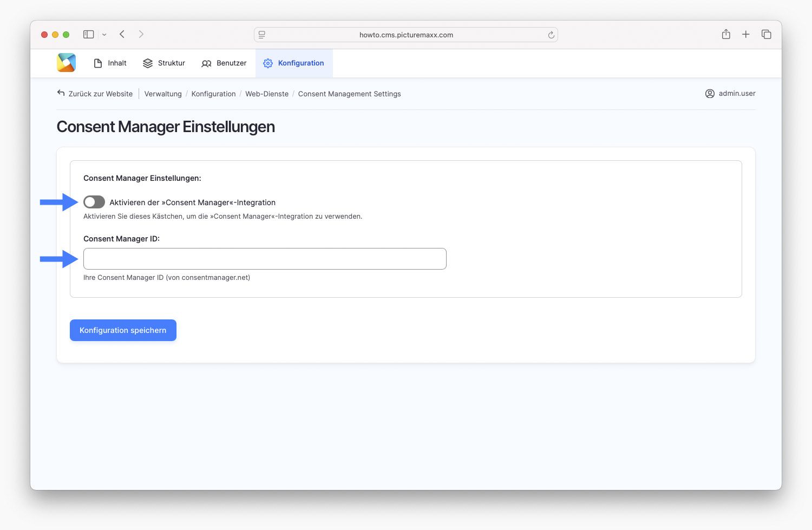This screenshot has height=530, width=812.
Task: Open the Struktur menu
Action: pos(164,63)
